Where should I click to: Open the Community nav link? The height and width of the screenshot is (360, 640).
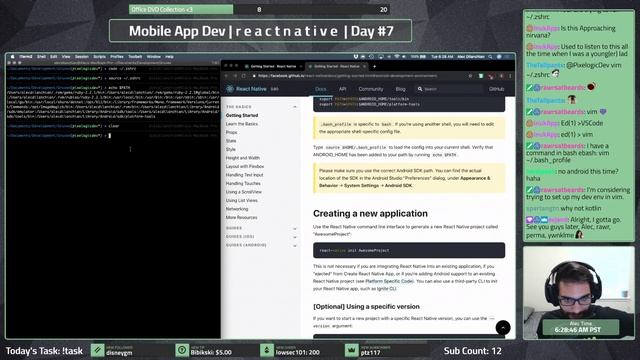(x=371, y=89)
